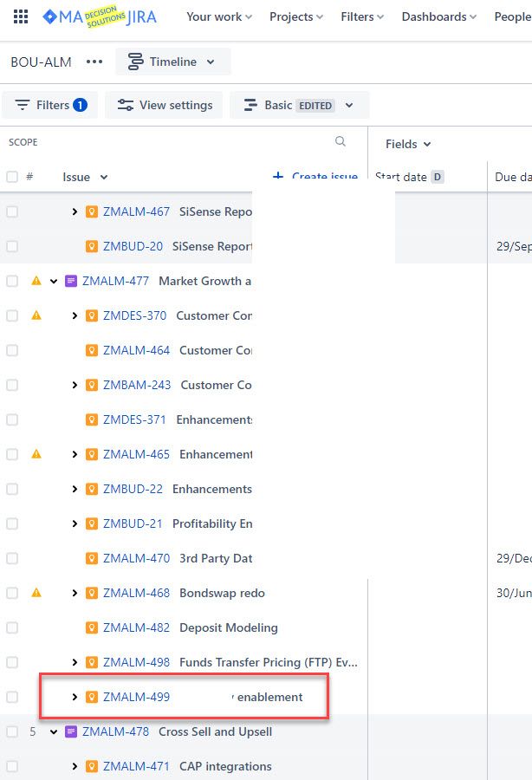The width and height of the screenshot is (532, 780).
Task: Click the warning icon on ZMDES-370 row
Action: (36, 315)
